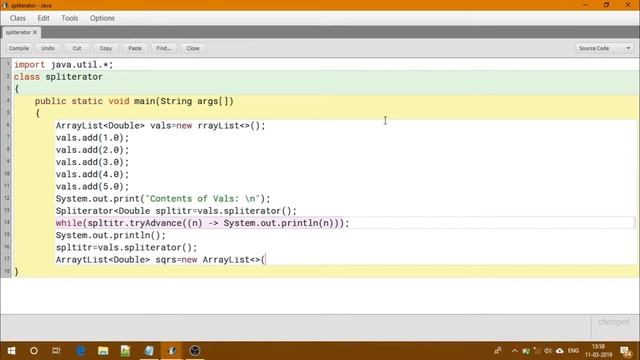Click the 'vals.add(3.0);' line
Screen dimensions: 640x360
[92, 162]
